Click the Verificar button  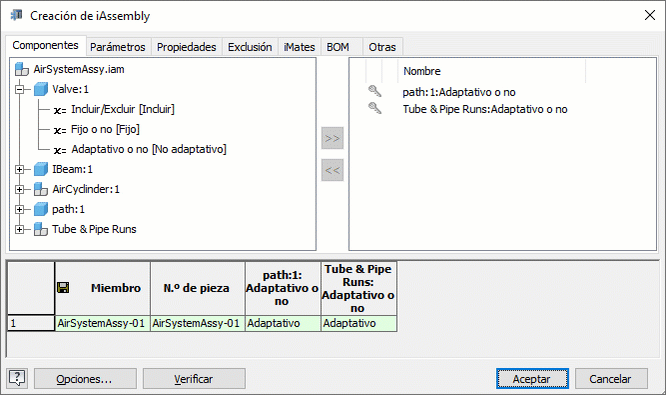pos(194,378)
